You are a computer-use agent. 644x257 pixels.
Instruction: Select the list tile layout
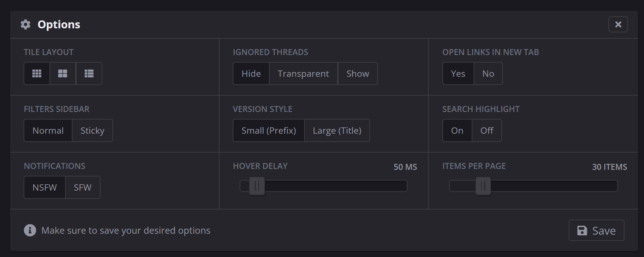point(89,74)
